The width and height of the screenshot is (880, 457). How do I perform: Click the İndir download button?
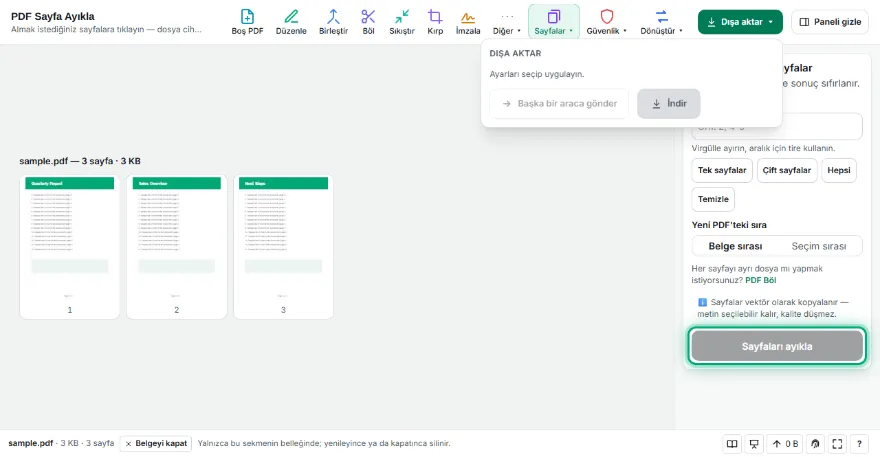click(x=668, y=103)
